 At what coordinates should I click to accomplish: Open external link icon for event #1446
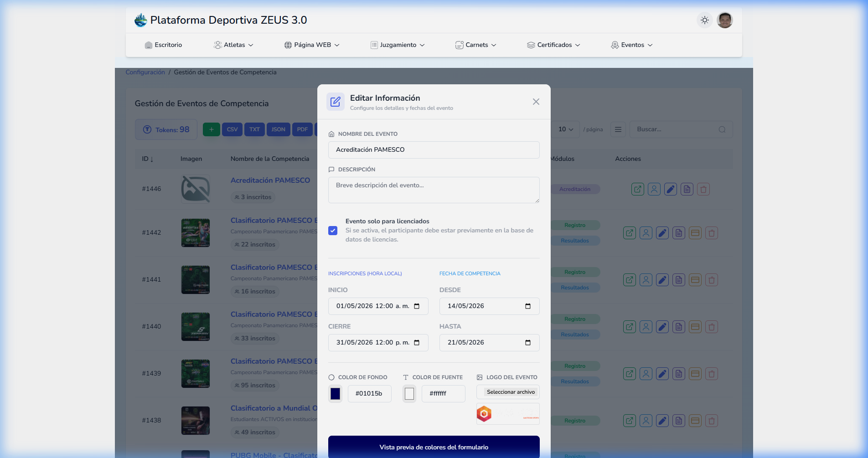pyautogui.click(x=638, y=189)
